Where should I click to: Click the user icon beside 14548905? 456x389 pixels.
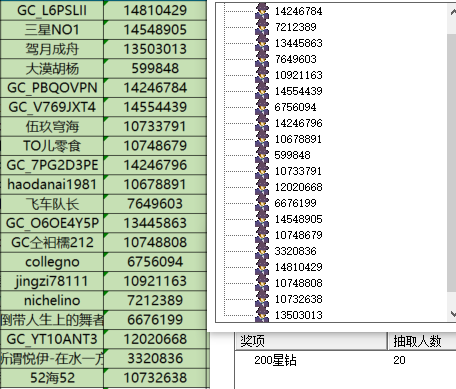pos(262,219)
